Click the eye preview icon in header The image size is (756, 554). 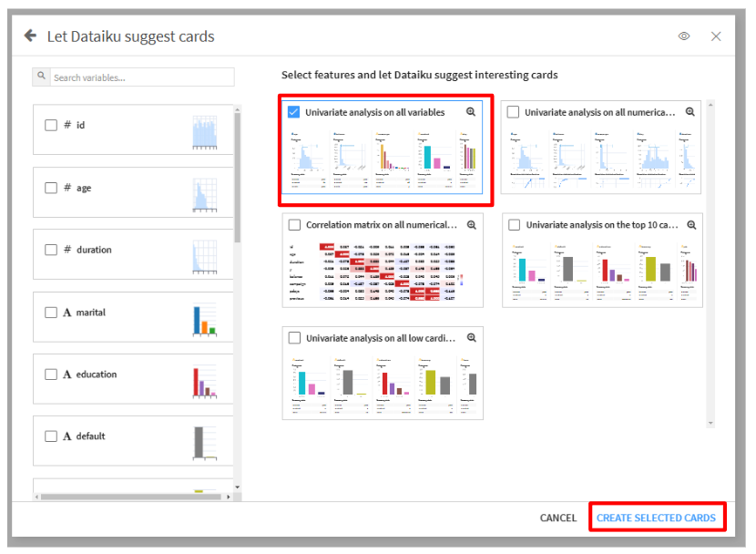point(684,36)
